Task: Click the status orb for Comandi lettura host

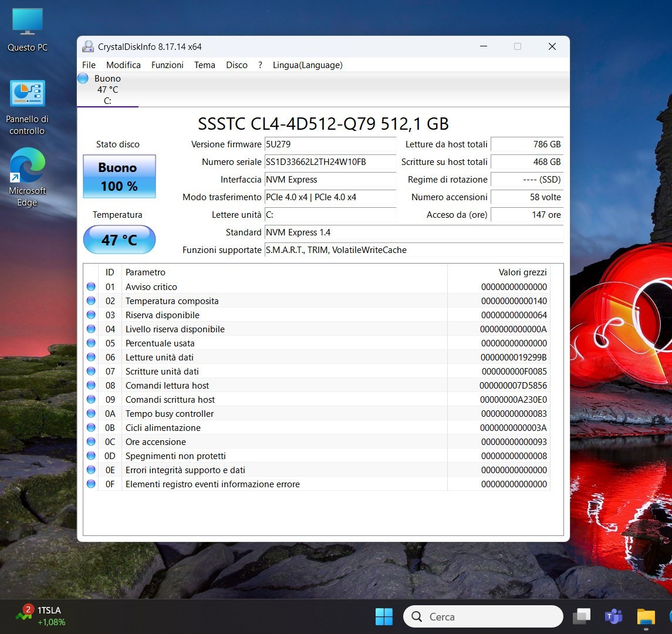Action: click(x=91, y=385)
